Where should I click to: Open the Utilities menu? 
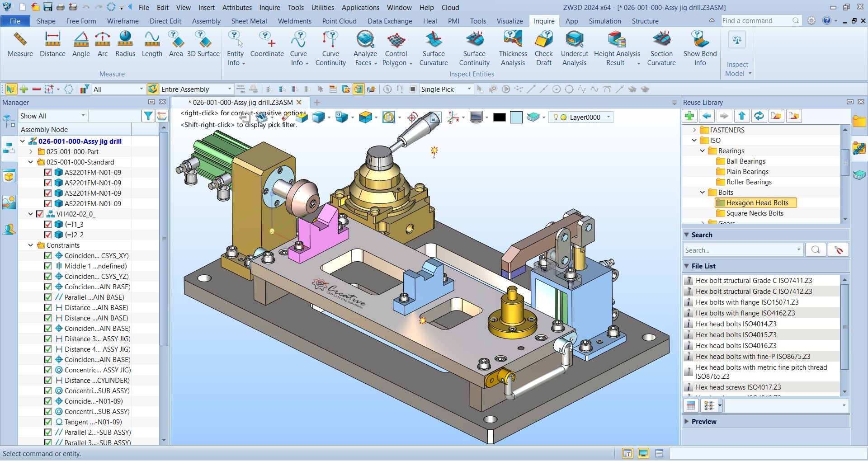323,7
